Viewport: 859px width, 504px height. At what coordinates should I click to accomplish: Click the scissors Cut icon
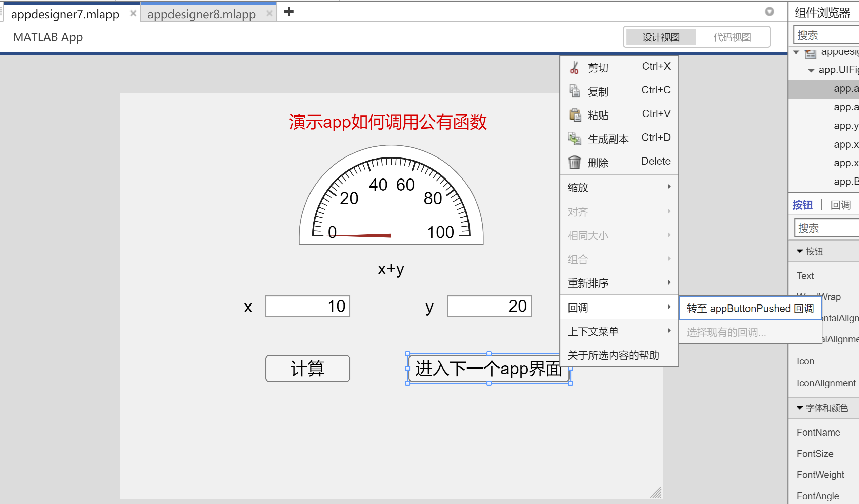tap(574, 67)
